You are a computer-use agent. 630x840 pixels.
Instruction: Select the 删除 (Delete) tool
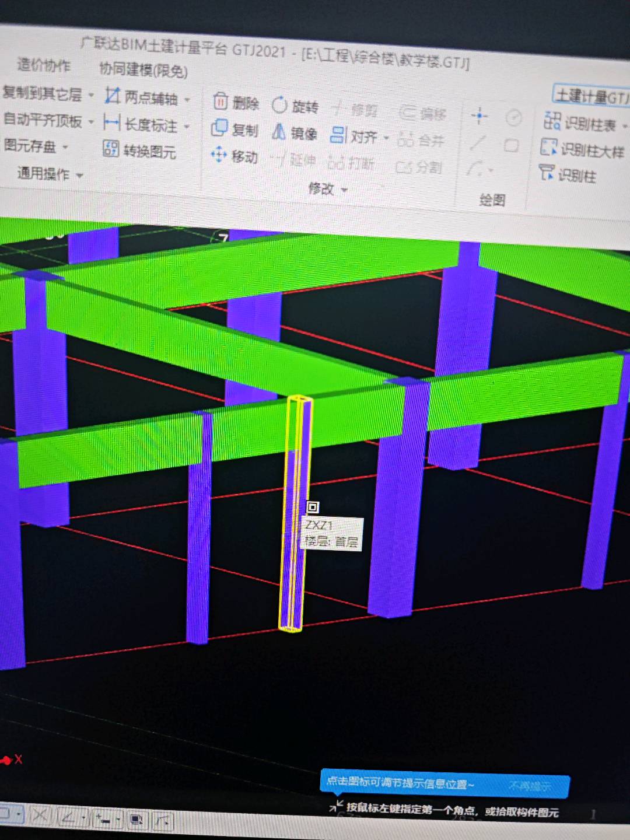240,103
